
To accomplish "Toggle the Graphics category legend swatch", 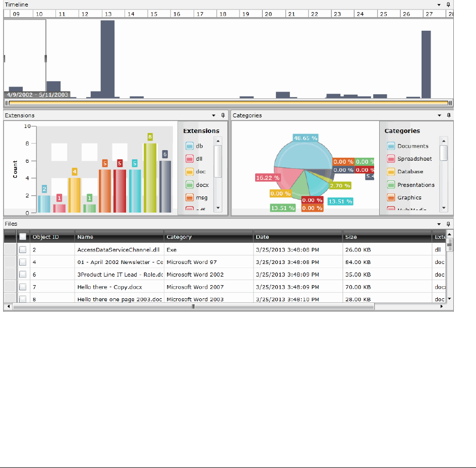I will click(x=391, y=197).
